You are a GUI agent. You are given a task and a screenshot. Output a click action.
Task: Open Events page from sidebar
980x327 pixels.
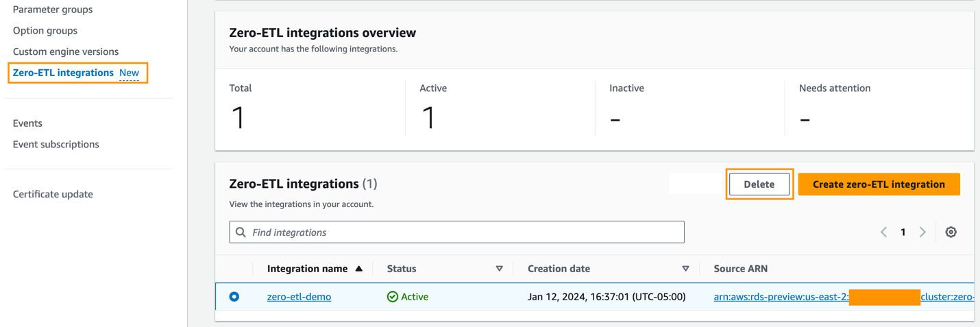[x=27, y=123]
